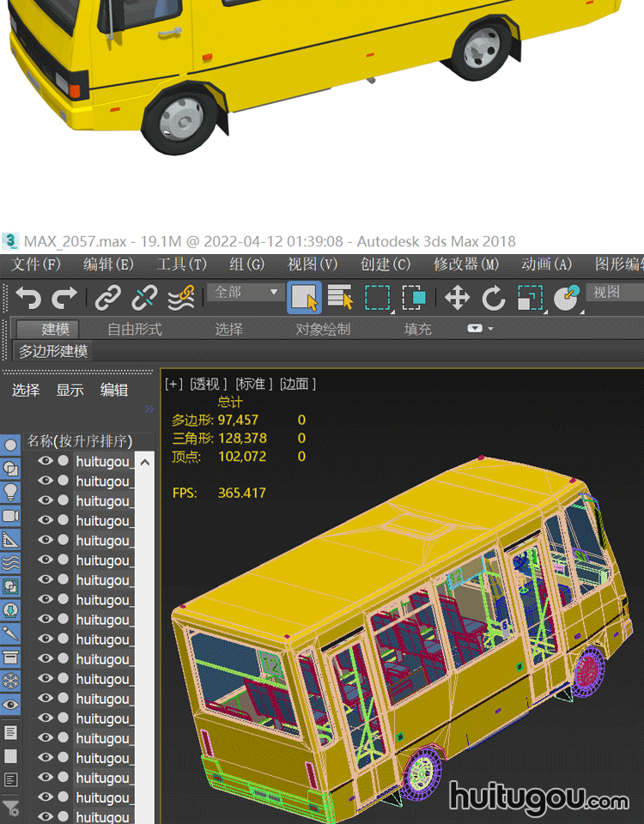This screenshot has height=824, width=644.
Task: Click the Select and Link chain icon
Action: tap(107, 298)
